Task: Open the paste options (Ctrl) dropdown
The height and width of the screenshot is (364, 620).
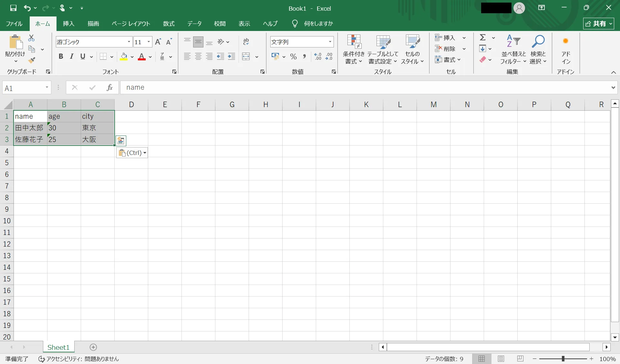Action: [132, 153]
